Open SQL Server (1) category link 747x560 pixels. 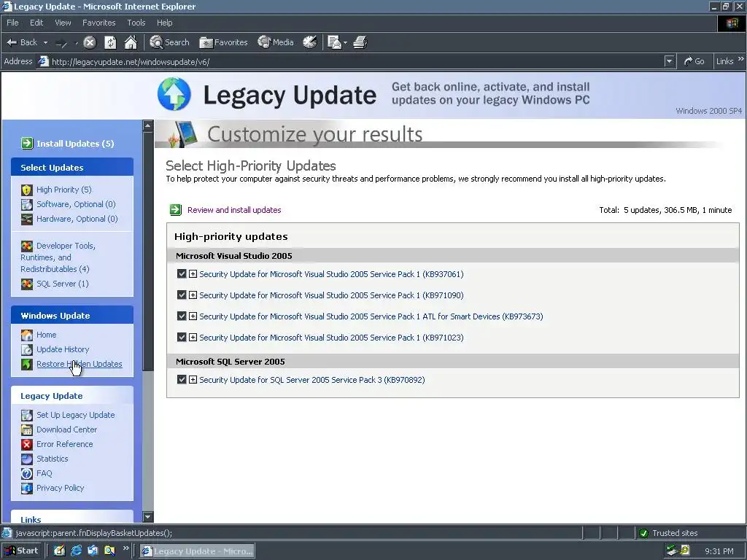pyautogui.click(x=63, y=284)
